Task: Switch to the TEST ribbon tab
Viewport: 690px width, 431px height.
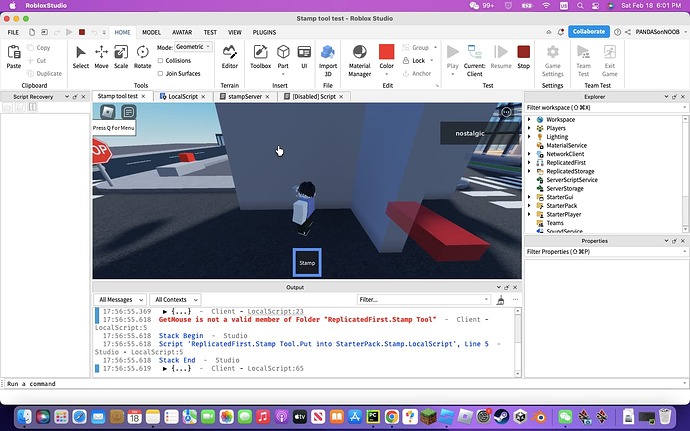Action: (x=210, y=32)
